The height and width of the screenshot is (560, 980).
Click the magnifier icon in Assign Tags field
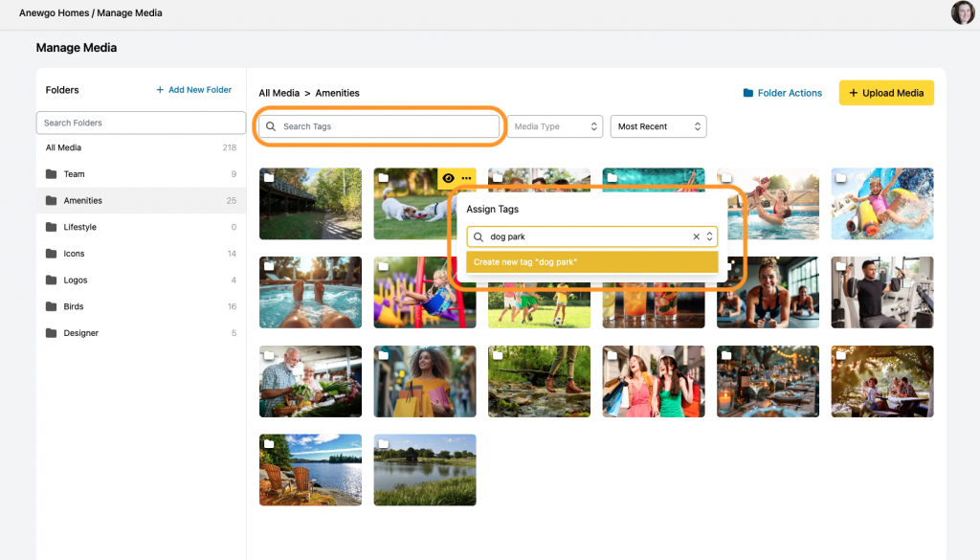[479, 236]
